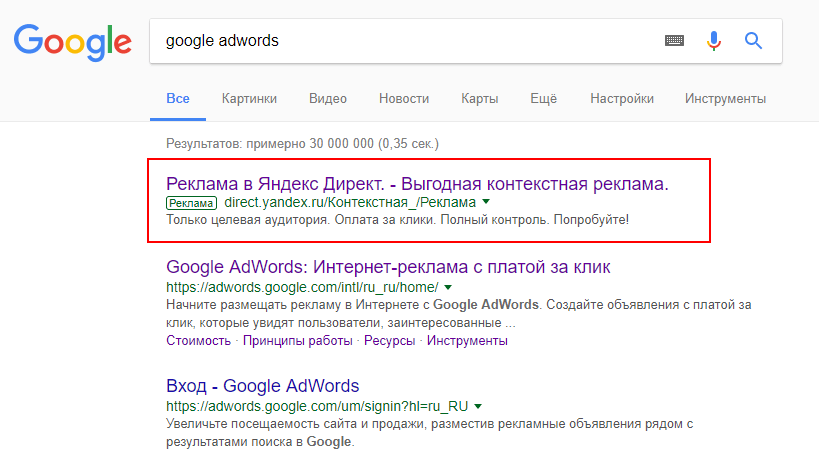The height and width of the screenshot is (476, 819).
Task: Open Google AdWords Интернет-реклама result title
Action: click(x=388, y=267)
